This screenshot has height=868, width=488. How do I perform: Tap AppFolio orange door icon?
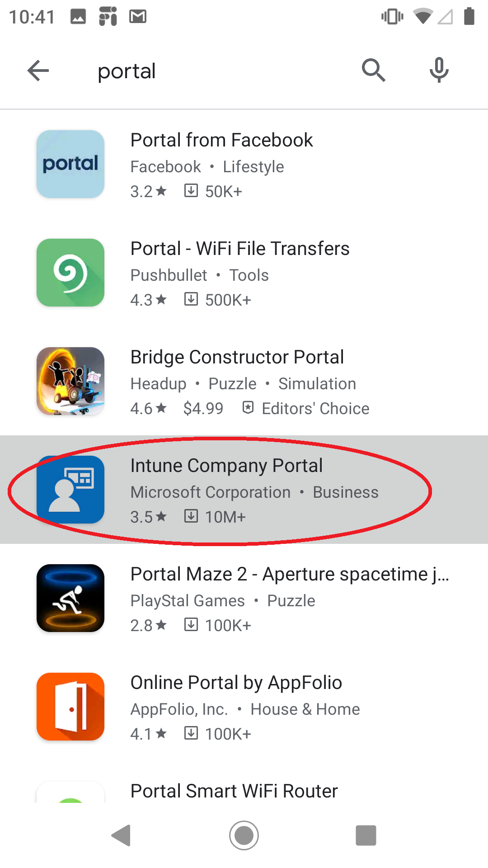tap(70, 707)
